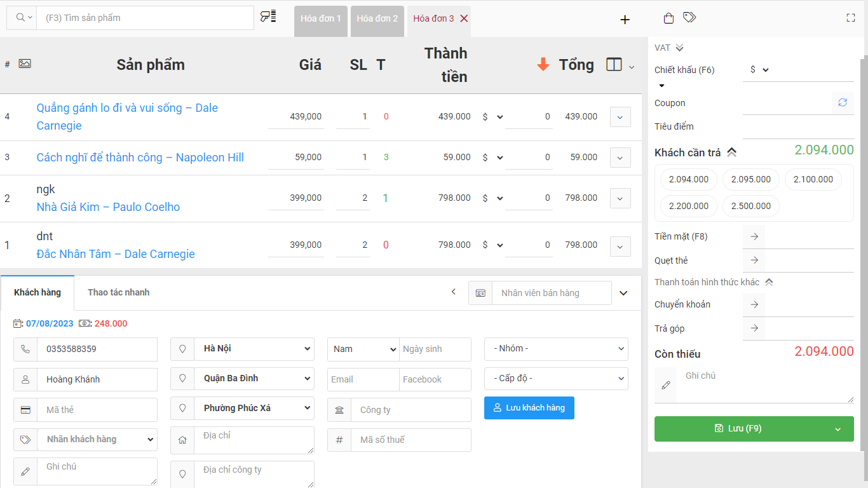The width and height of the screenshot is (868, 488).
Task: Click the arrow next to Tiền mặt (F8)
Action: [754, 236]
